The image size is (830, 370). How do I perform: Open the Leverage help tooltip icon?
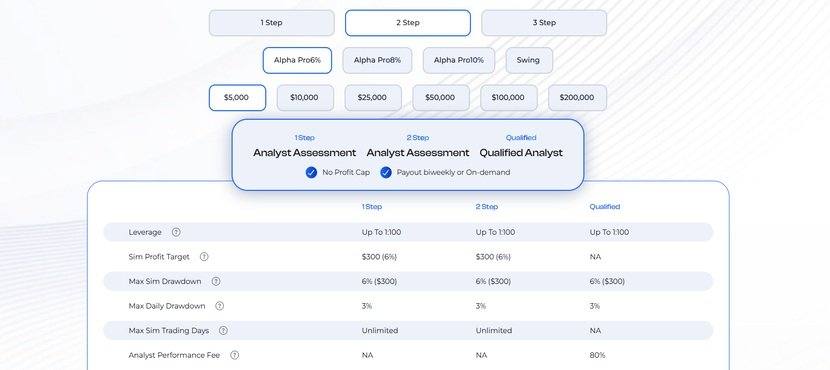[176, 232]
